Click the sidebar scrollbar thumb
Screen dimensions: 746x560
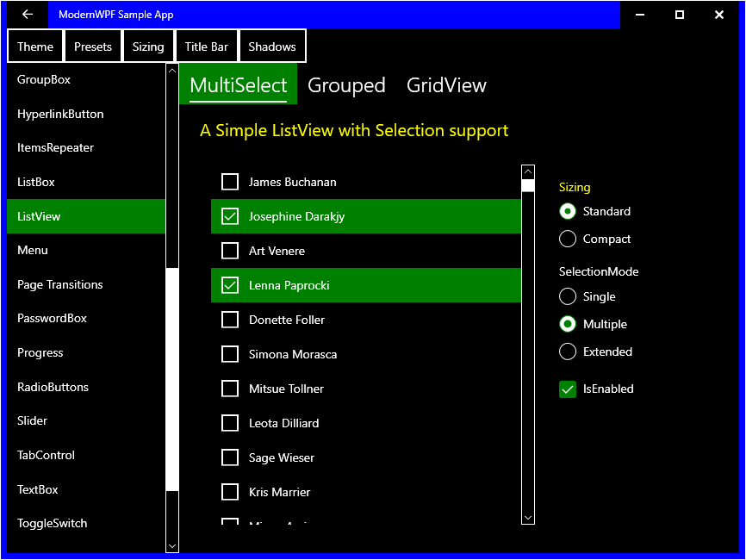(x=172, y=379)
